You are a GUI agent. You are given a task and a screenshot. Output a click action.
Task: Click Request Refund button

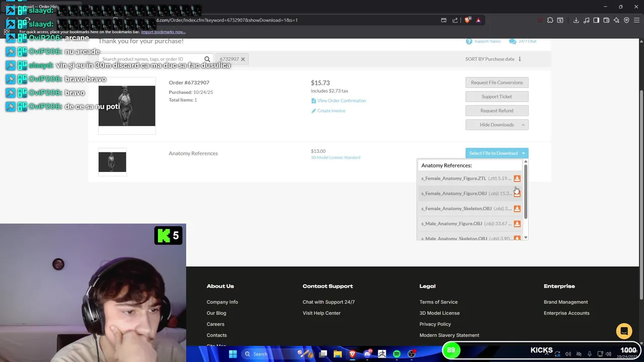(497, 111)
